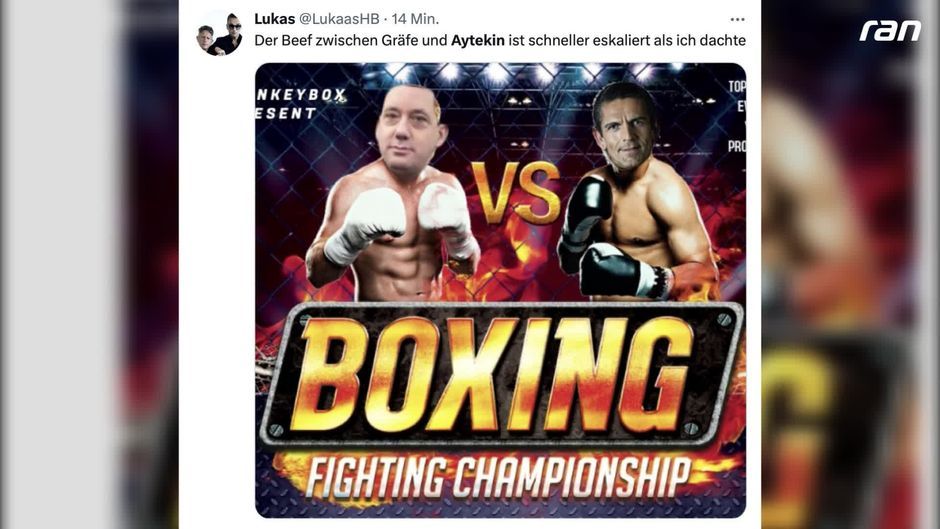The height and width of the screenshot is (529, 940).
Task: Click the FIGHTING CHAMPIONSHIP subtitle text
Action: pyautogui.click(x=498, y=477)
